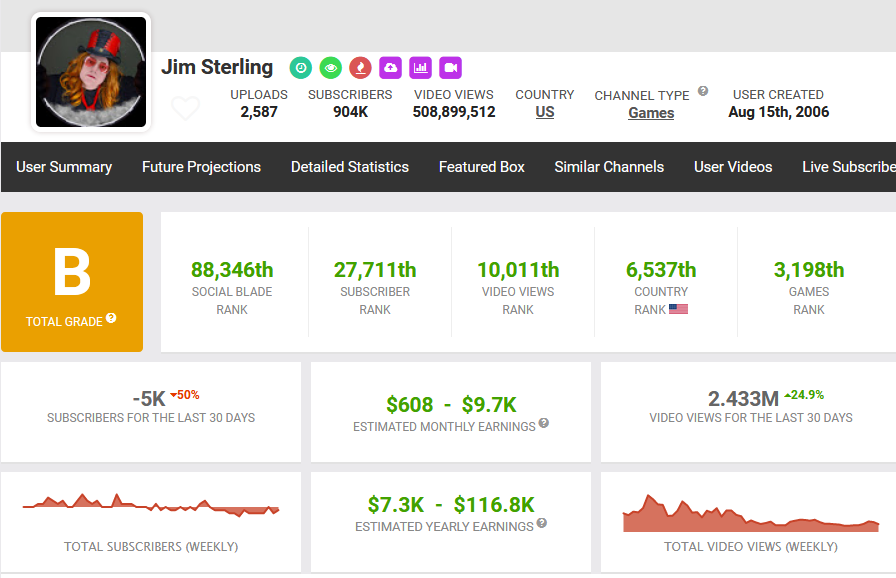
Task: Click the green eye badge icon
Action: click(331, 68)
